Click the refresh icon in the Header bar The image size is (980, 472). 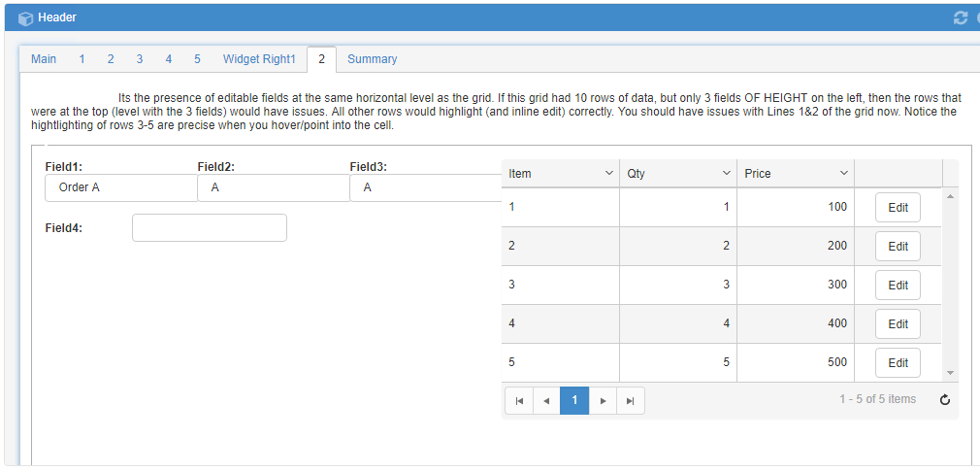click(x=960, y=18)
